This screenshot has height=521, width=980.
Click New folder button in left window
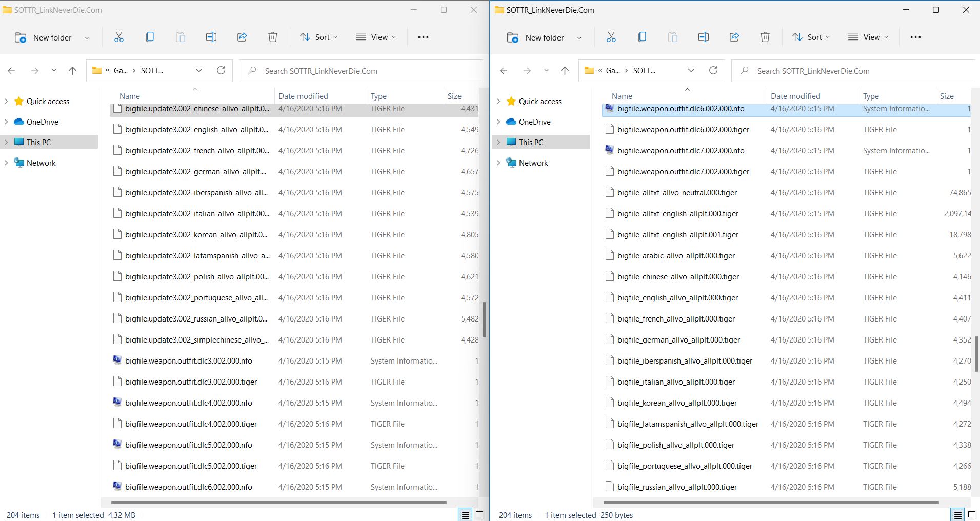43,37
